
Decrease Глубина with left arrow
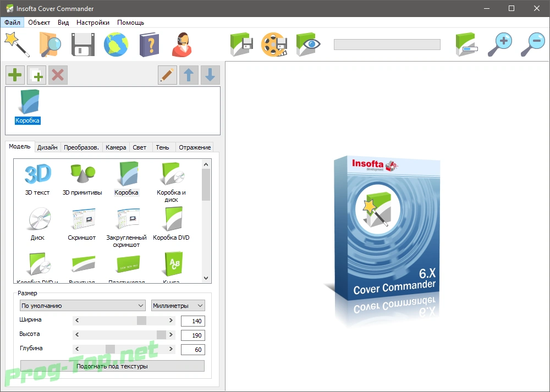tap(77, 349)
